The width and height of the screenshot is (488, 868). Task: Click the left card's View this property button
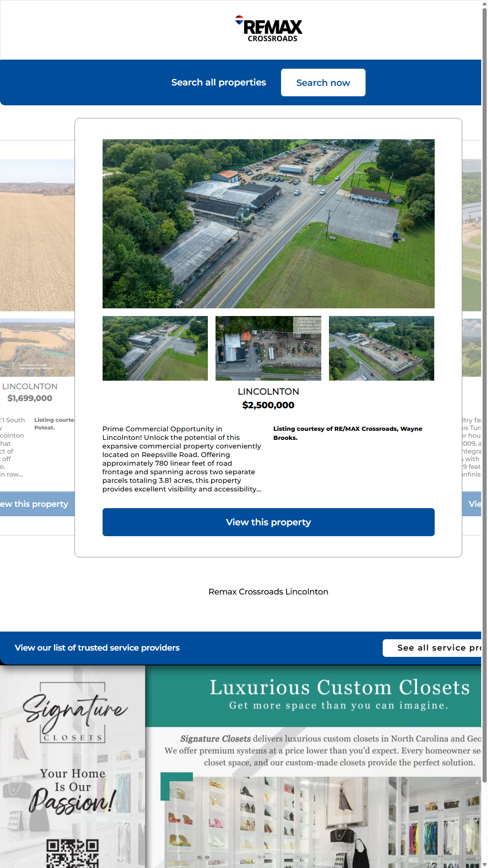click(37, 504)
